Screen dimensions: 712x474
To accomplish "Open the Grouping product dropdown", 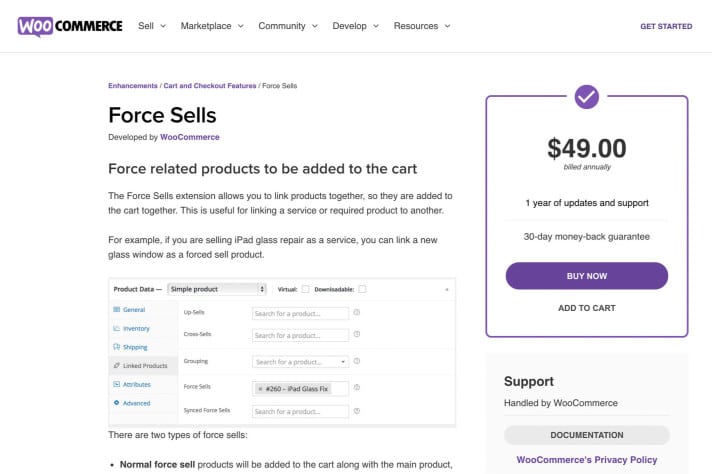I will 300,361.
